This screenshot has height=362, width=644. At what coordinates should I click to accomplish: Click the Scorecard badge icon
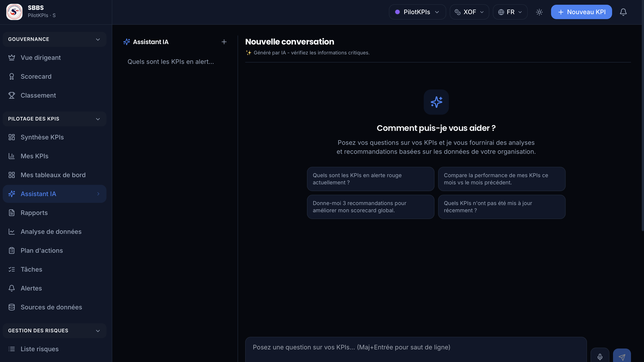pos(12,77)
